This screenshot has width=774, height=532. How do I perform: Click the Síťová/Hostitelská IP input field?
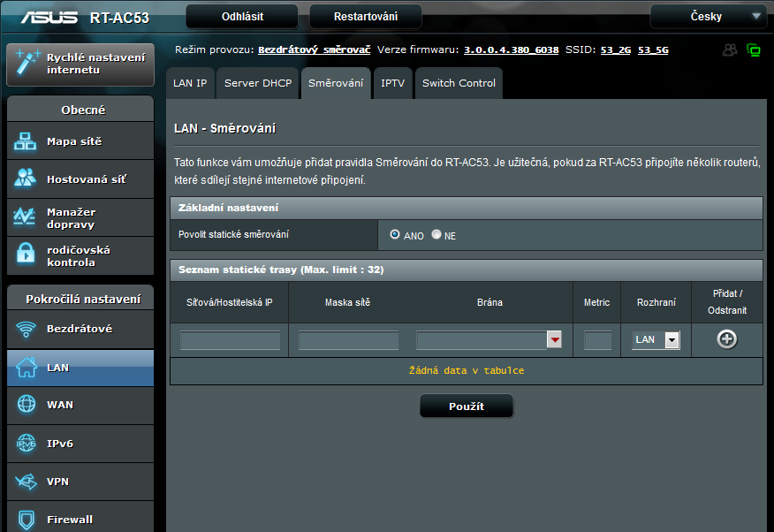(230, 340)
